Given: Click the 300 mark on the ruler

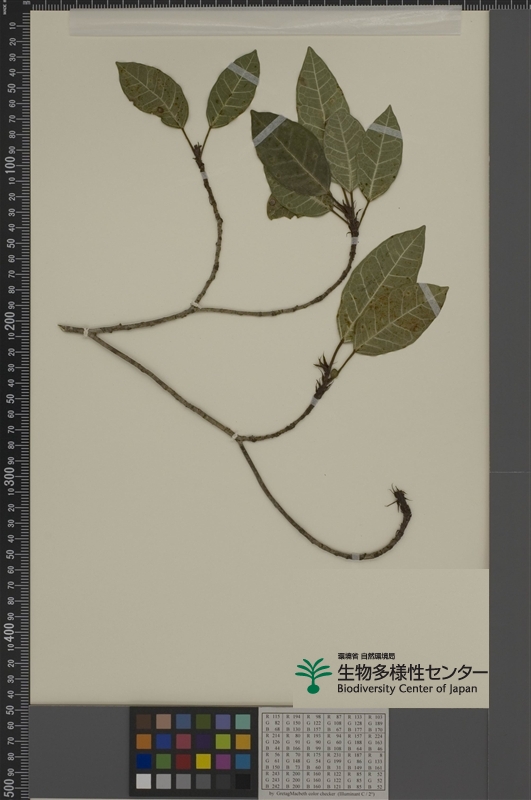Looking at the screenshot, I should coord(10,475).
